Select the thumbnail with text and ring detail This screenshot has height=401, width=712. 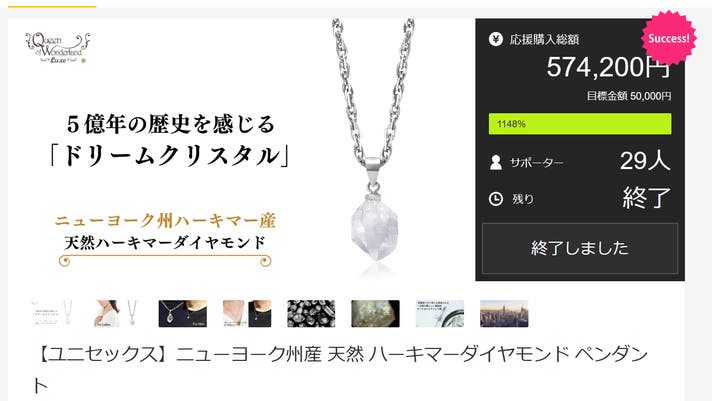pyautogui.click(x=440, y=313)
